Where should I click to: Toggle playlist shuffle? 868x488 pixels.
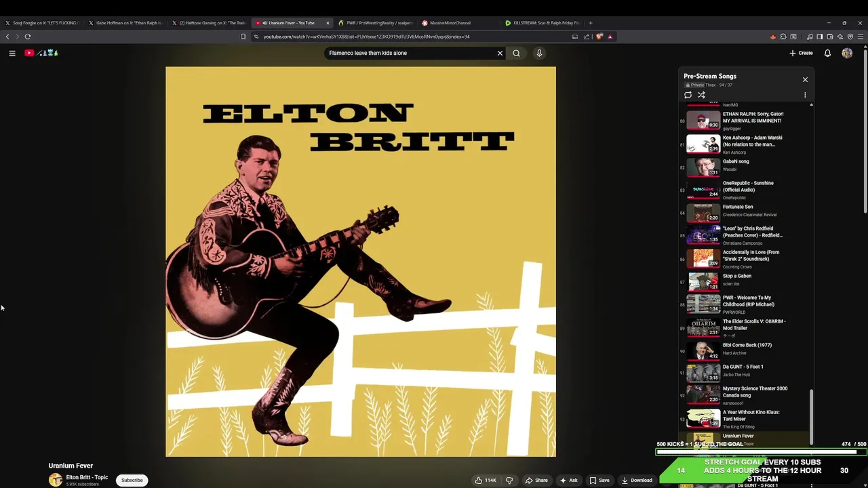point(701,95)
